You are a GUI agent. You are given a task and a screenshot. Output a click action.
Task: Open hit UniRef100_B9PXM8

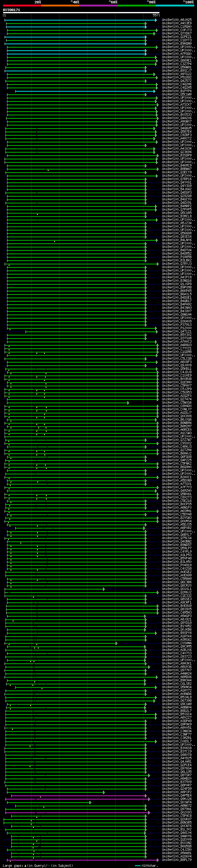[177, 287]
